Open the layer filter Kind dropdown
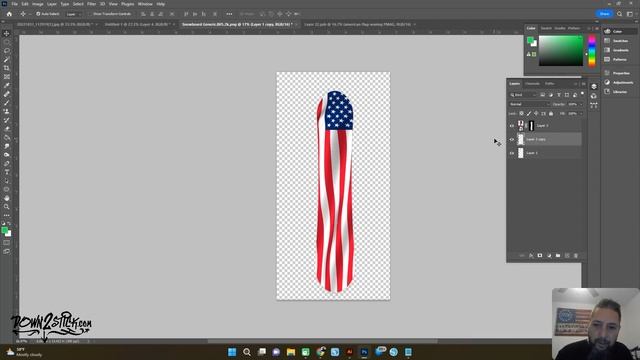Image resolution: width=640 pixels, height=360 pixels. tap(522, 95)
